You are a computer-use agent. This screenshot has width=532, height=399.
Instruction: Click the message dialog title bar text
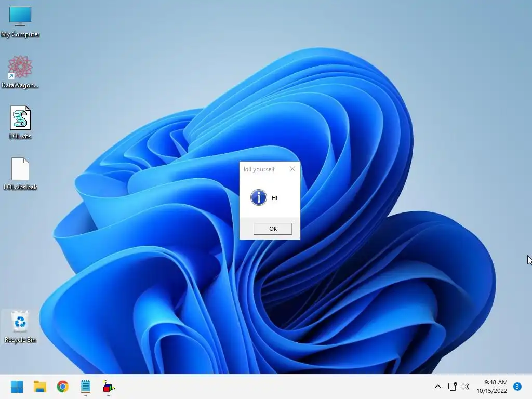tap(259, 169)
